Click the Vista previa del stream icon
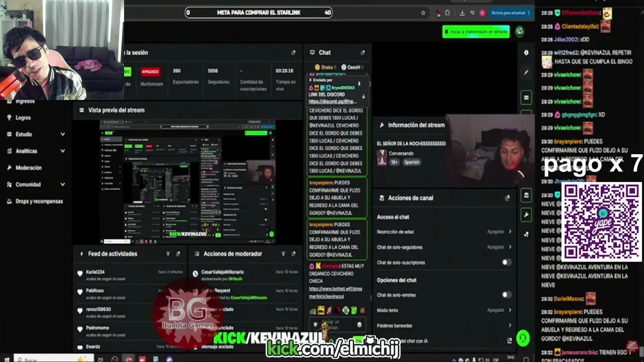Screen dimensions: 644x362 (82, 110)
